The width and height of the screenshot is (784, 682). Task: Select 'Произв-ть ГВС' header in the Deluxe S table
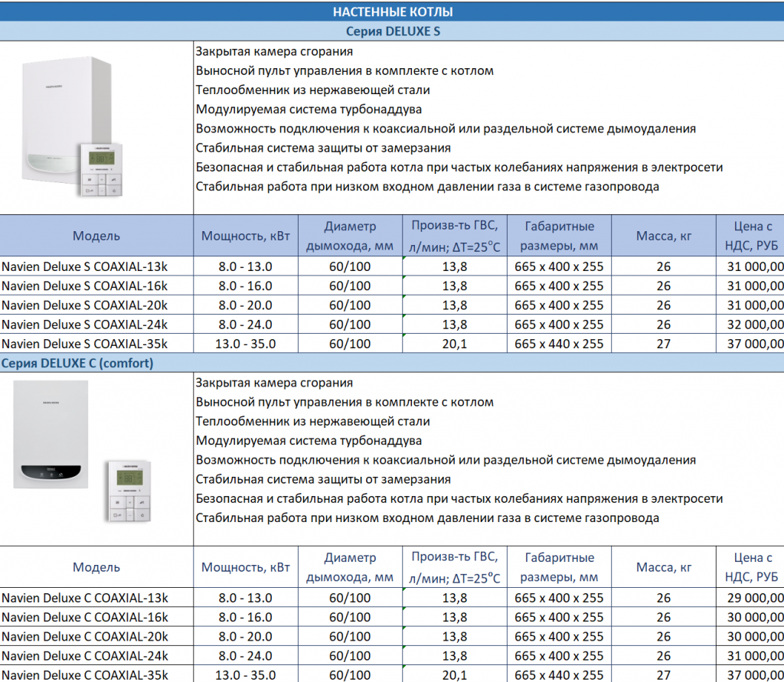click(x=455, y=236)
